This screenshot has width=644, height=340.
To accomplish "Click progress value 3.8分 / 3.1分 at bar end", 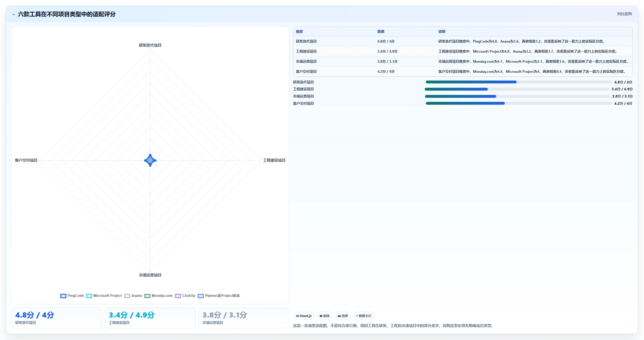I will (622, 96).
